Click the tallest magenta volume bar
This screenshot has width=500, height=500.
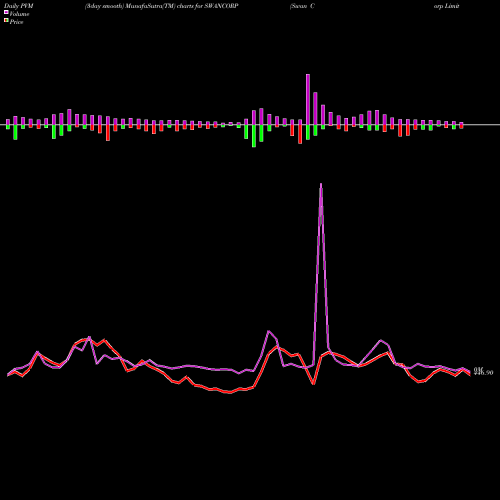point(308,99)
